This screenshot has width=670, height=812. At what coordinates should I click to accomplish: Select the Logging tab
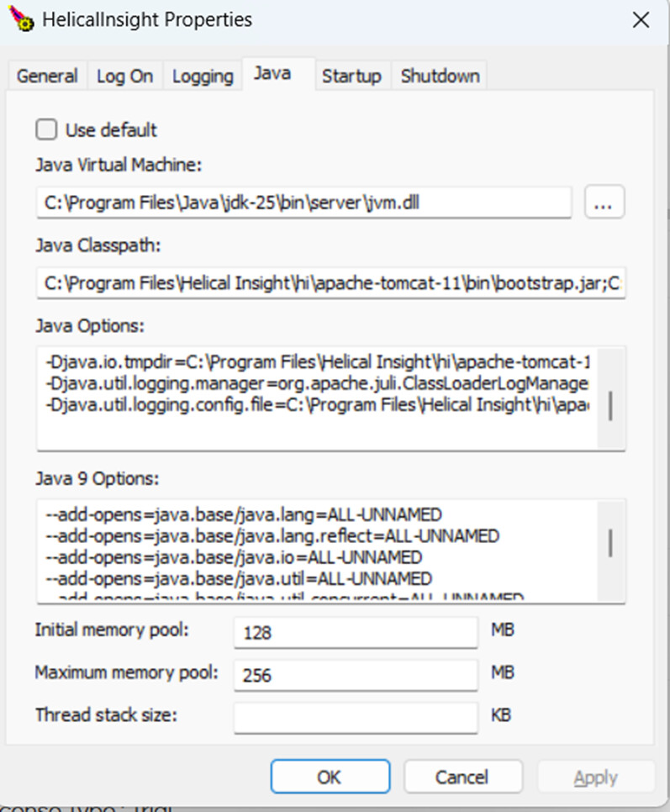[203, 76]
